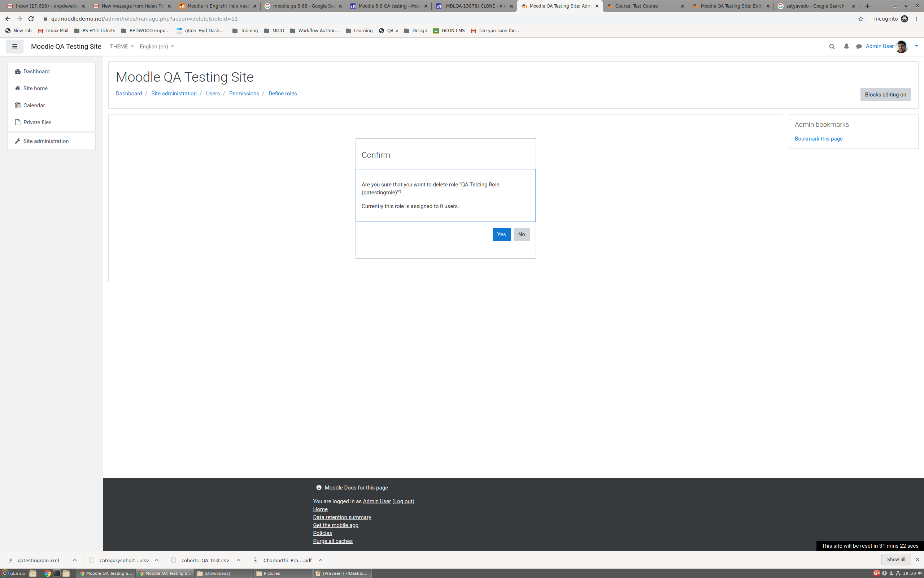924x578 pixels.
Task: Open a new browser tab with plus icon
Action: point(867,6)
